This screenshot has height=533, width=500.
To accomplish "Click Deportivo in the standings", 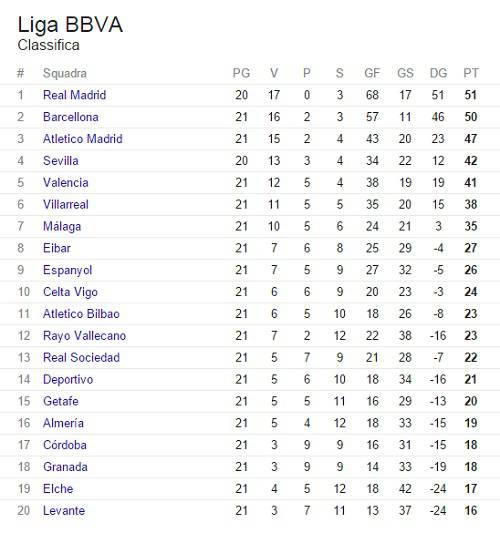I will pyautogui.click(x=68, y=379).
